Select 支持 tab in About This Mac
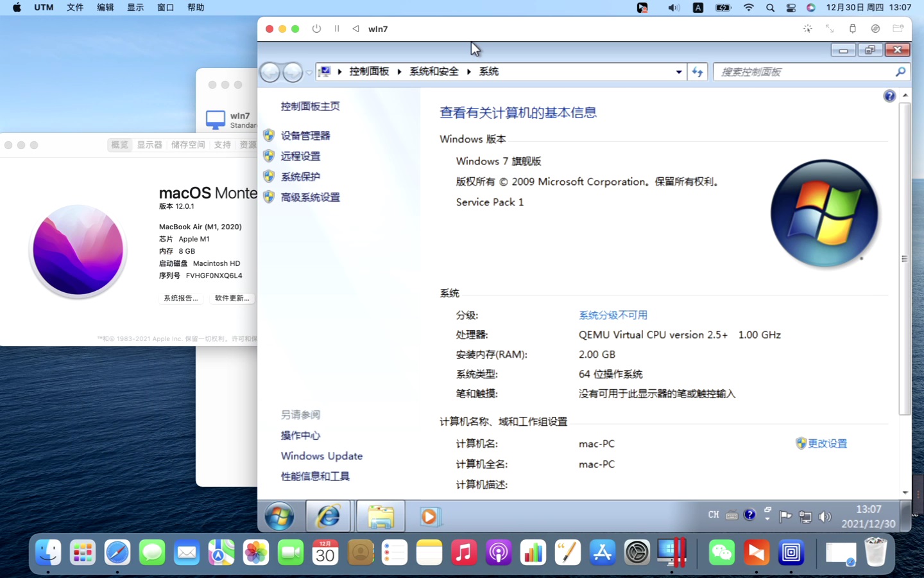 click(223, 145)
